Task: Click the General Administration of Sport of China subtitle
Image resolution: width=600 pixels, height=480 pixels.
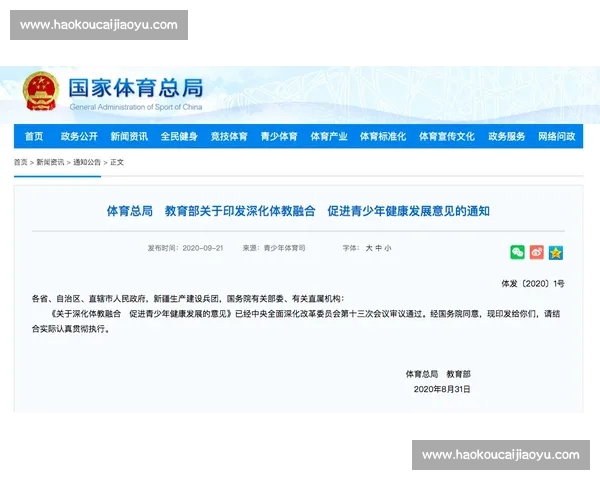Action: pyautogui.click(x=136, y=107)
